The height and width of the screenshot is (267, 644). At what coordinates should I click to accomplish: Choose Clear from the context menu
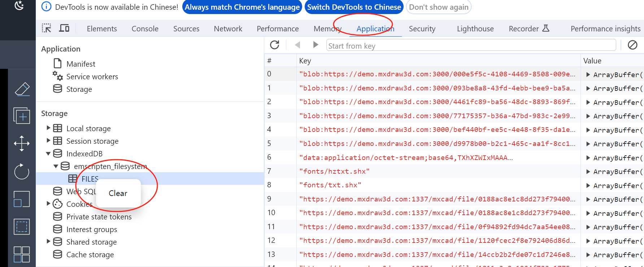118,193
